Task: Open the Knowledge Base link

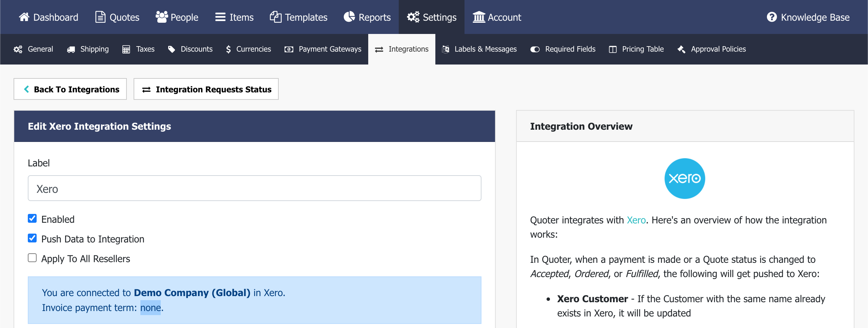Action: (808, 17)
